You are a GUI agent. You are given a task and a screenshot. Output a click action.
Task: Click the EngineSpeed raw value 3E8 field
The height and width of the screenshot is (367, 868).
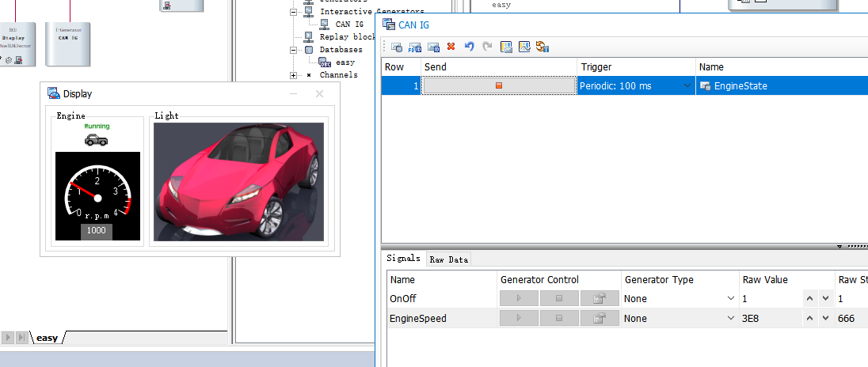(771, 319)
